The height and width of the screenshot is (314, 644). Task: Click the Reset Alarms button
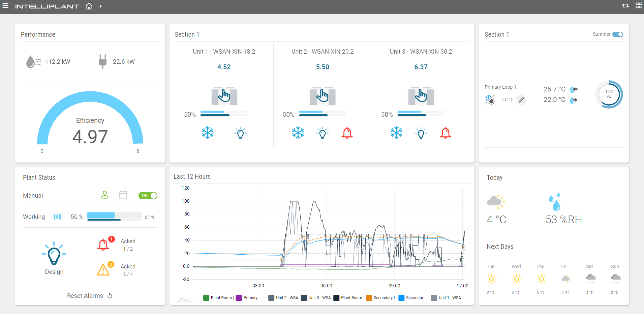89,295
